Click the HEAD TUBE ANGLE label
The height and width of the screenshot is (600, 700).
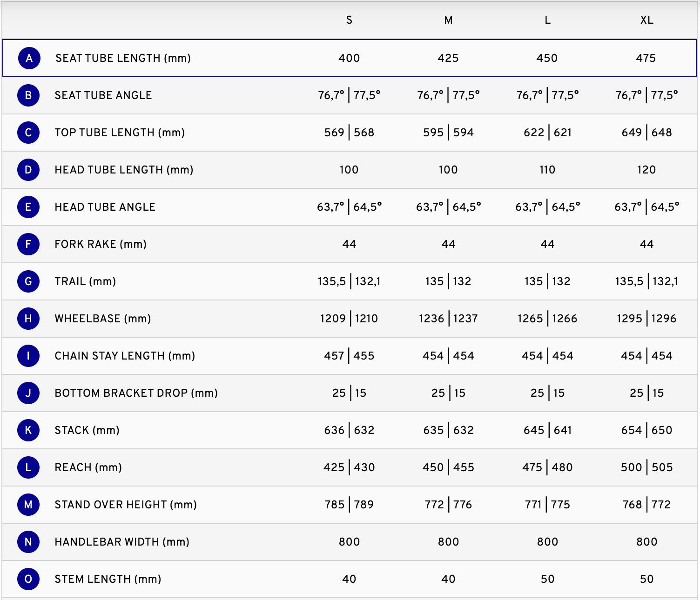[x=105, y=207]
